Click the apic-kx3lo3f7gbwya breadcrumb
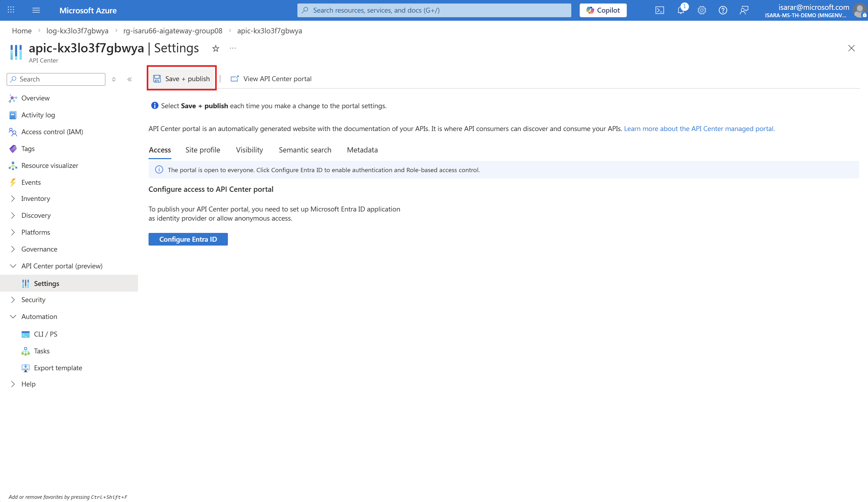This screenshot has height=502, width=868. click(x=269, y=31)
